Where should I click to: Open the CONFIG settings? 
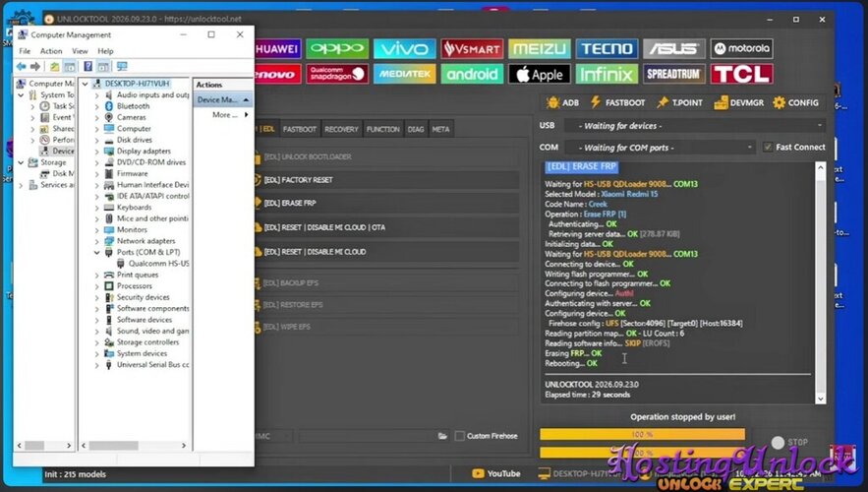click(x=795, y=102)
